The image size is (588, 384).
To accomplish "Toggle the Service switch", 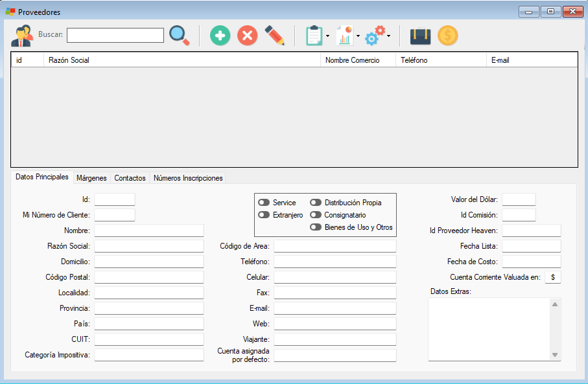I will click(264, 203).
